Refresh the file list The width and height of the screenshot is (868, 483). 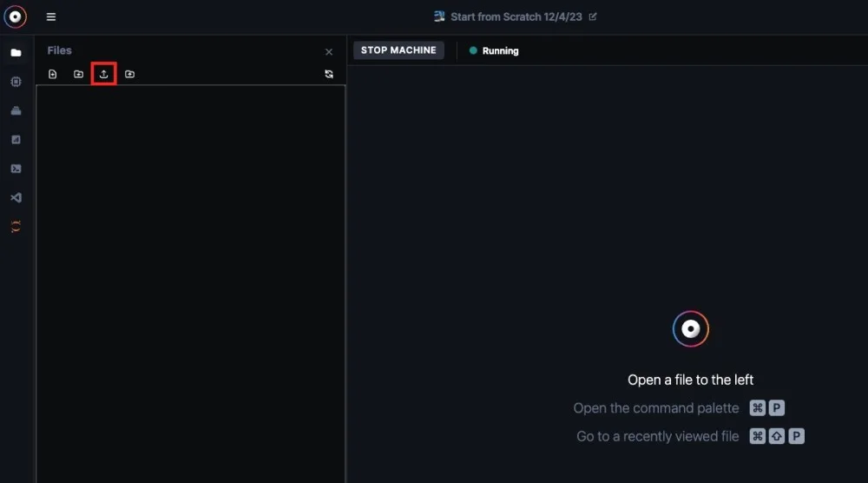329,74
